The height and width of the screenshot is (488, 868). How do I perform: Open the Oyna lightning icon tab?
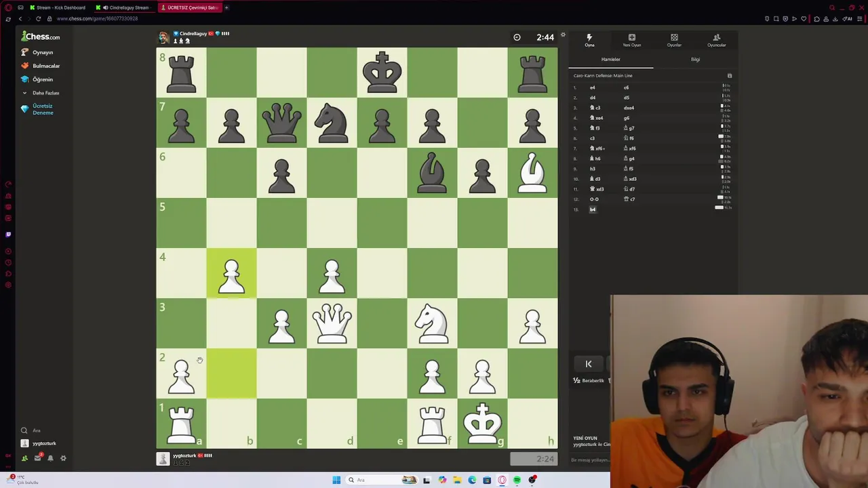pos(589,41)
